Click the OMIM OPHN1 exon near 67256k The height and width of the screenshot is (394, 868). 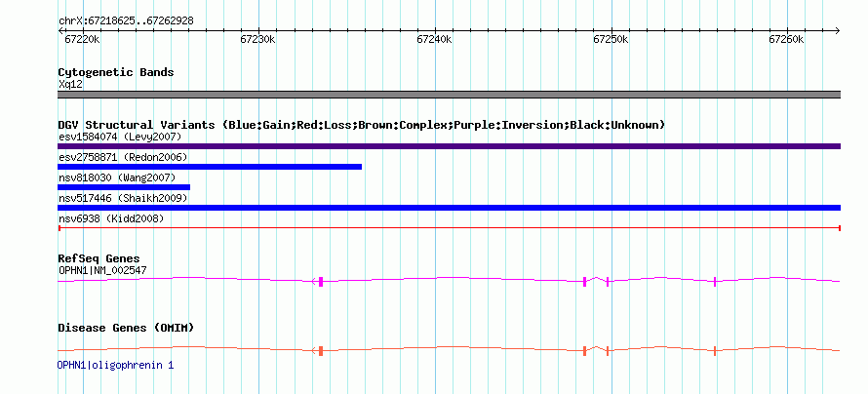715,351
